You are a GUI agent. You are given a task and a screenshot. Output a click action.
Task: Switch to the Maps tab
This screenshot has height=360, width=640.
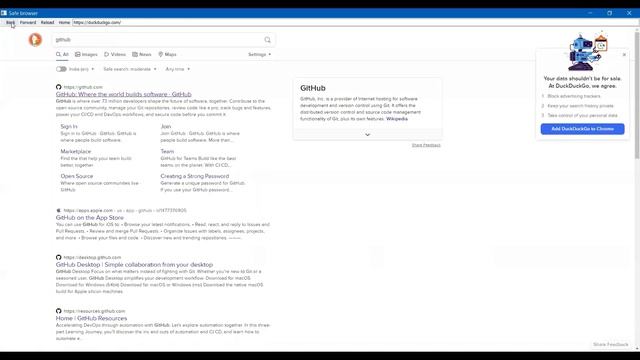(167, 54)
